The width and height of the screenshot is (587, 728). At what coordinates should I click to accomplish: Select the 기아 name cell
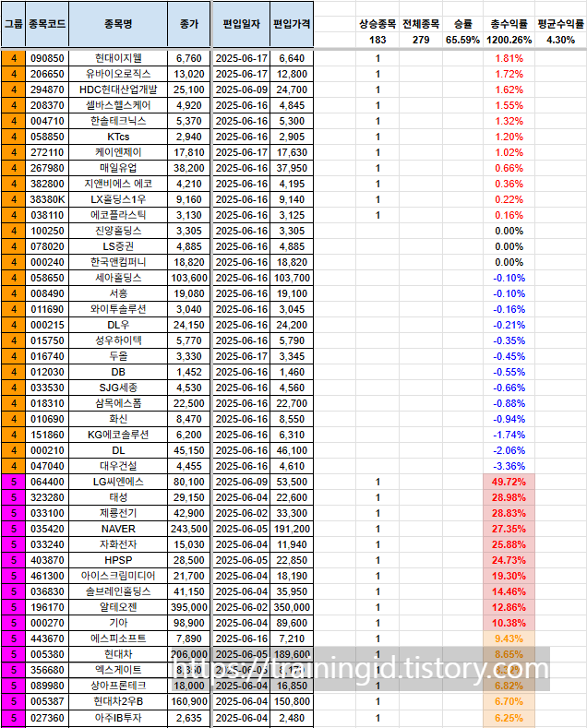118,624
